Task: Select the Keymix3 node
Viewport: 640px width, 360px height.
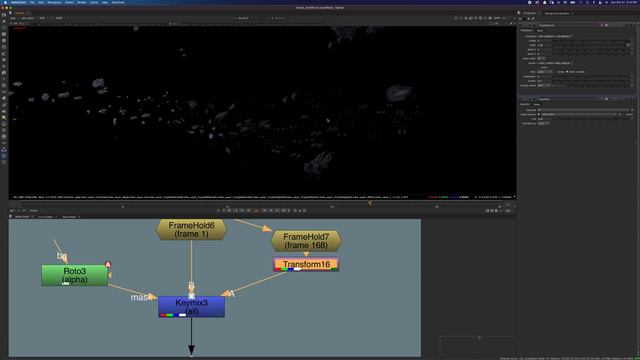Action: 191,307
